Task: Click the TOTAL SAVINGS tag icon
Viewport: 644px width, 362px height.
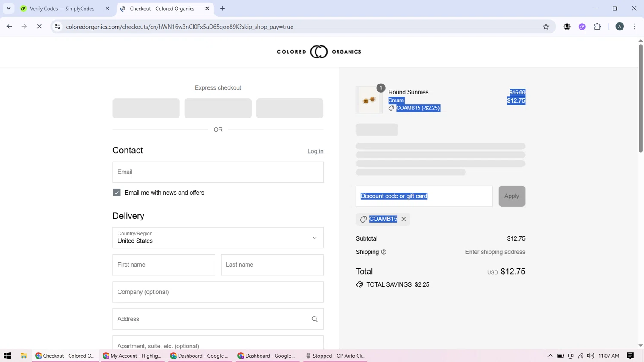Action: [360, 284]
